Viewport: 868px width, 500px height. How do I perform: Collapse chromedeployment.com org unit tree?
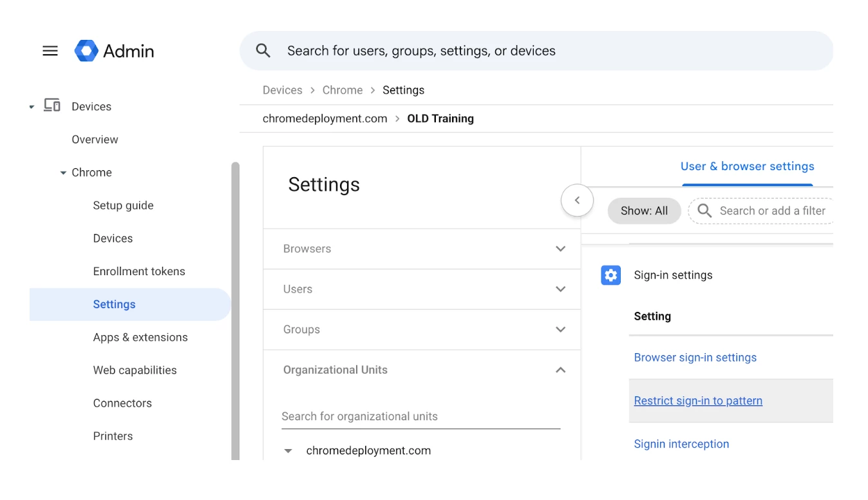pos(288,451)
